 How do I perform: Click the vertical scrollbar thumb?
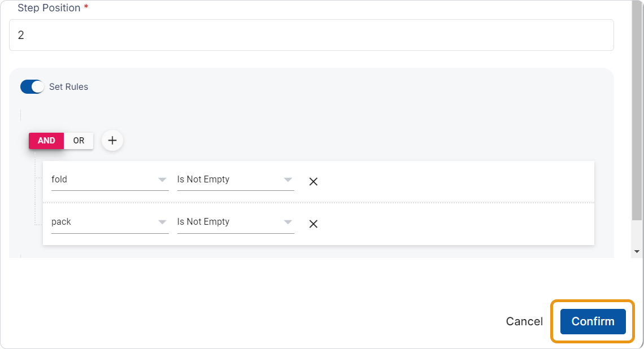click(637, 113)
